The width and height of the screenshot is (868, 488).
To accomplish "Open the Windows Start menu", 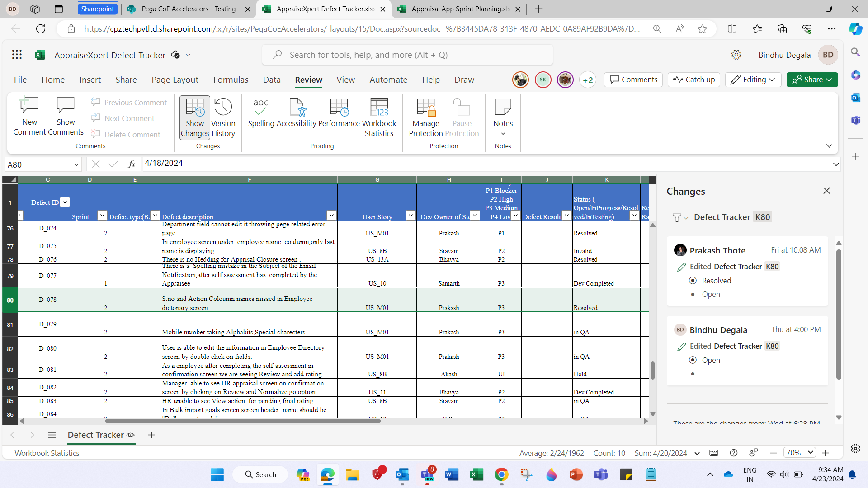I will click(217, 474).
